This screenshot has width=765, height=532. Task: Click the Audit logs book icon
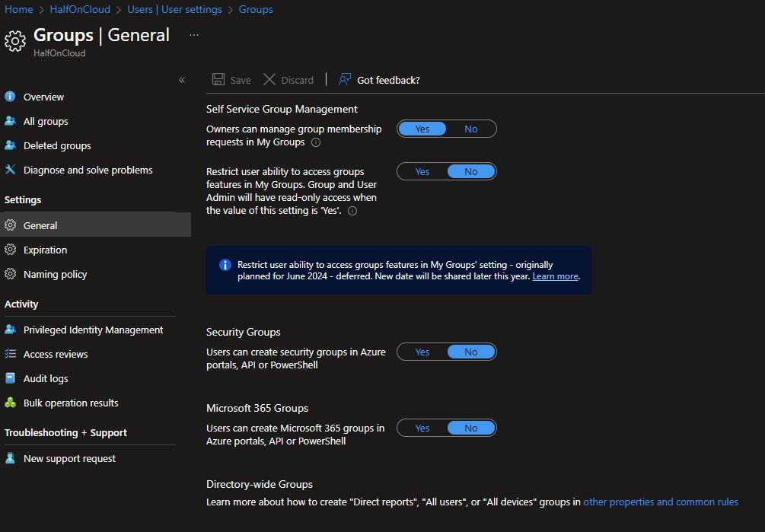pos(10,378)
